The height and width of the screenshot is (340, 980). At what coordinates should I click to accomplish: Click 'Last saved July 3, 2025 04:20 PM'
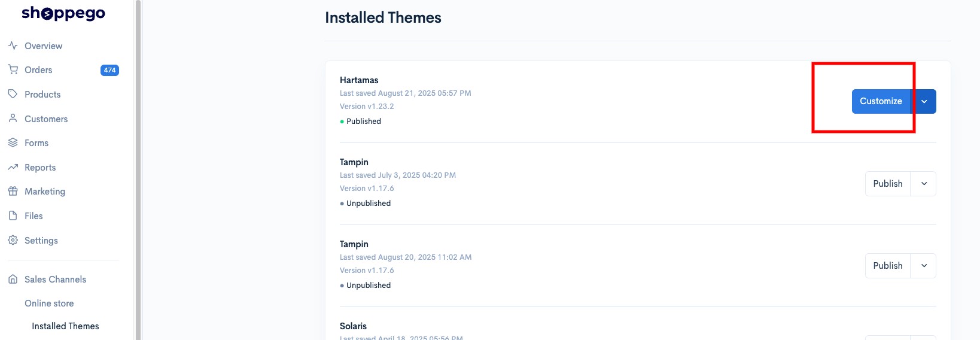398,175
